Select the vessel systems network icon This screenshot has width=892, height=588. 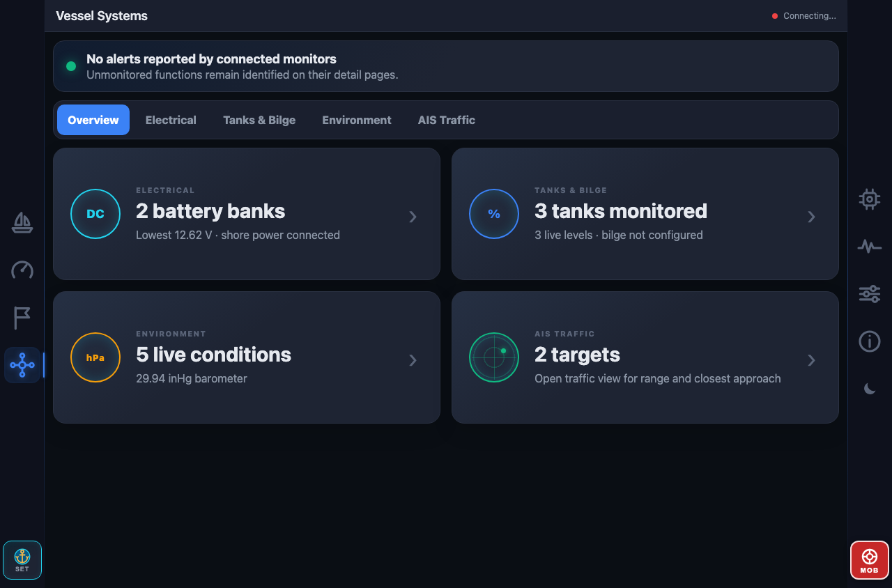click(x=22, y=365)
